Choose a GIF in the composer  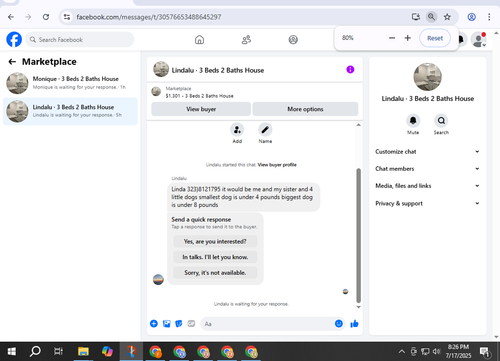(x=191, y=323)
